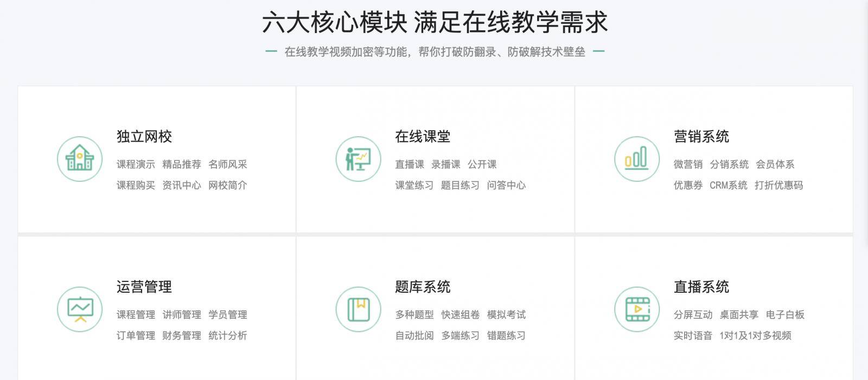868x380 pixels.
Task: Open the 题库系统 module title
Action: tap(423, 287)
